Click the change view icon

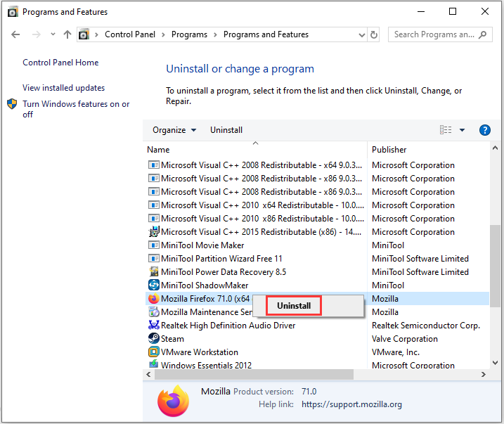pyautogui.click(x=446, y=130)
